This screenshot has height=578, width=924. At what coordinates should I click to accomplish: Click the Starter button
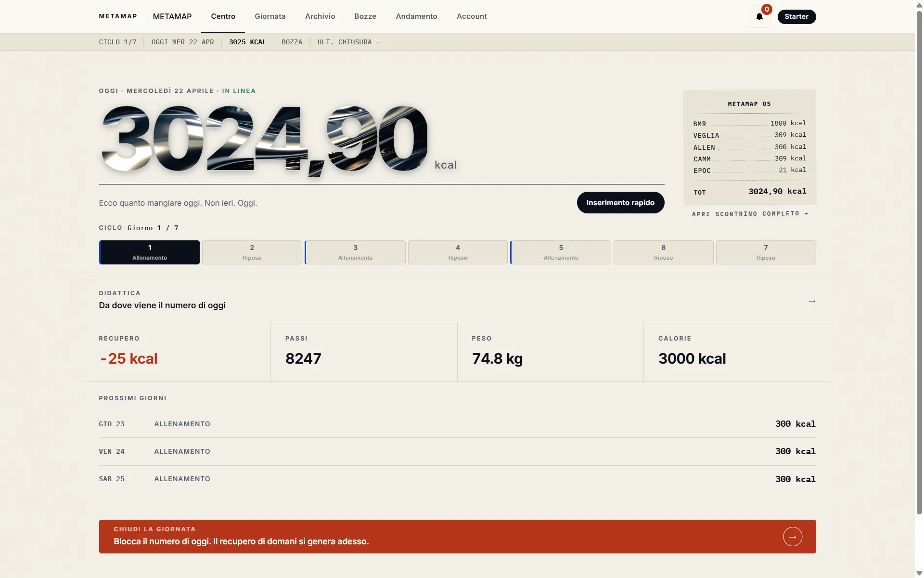tap(796, 16)
